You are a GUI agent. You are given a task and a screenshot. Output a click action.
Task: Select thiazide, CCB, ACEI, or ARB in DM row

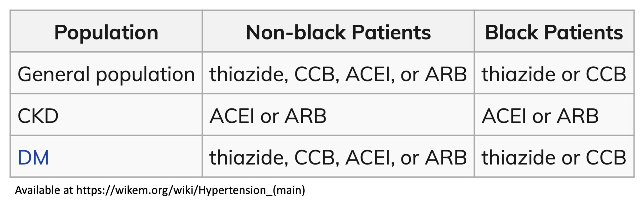click(x=338, y=158)
